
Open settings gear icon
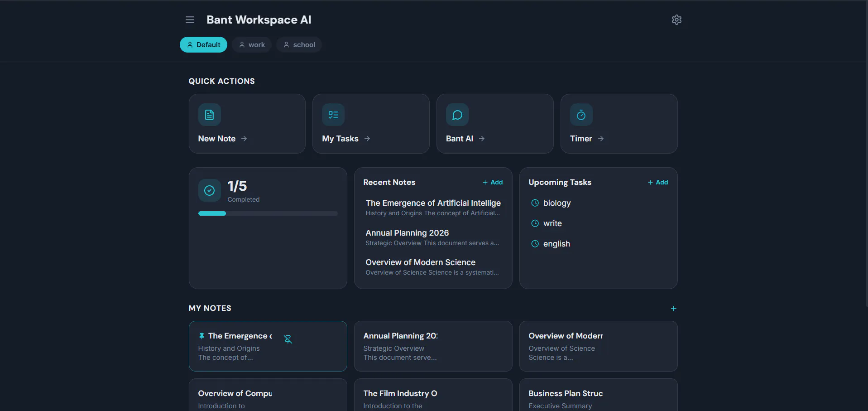pyautogui.click(x=676, y=19)
